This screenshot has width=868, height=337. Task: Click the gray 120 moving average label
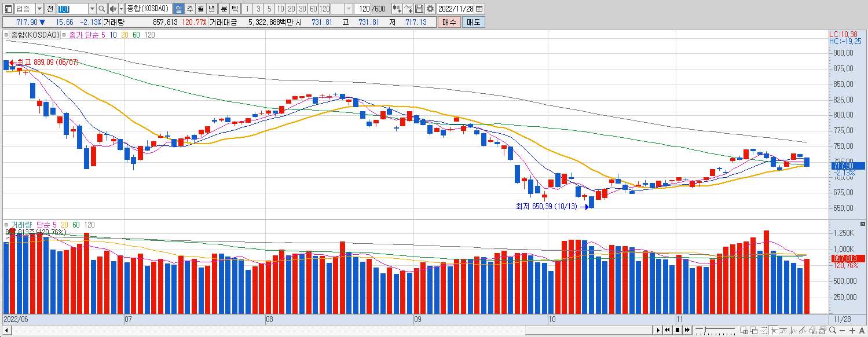[149, 35]
